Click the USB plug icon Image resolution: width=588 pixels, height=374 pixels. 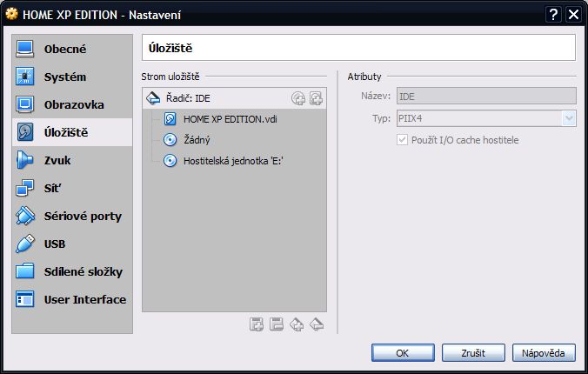pyautogui.click(x=25, y=244)
